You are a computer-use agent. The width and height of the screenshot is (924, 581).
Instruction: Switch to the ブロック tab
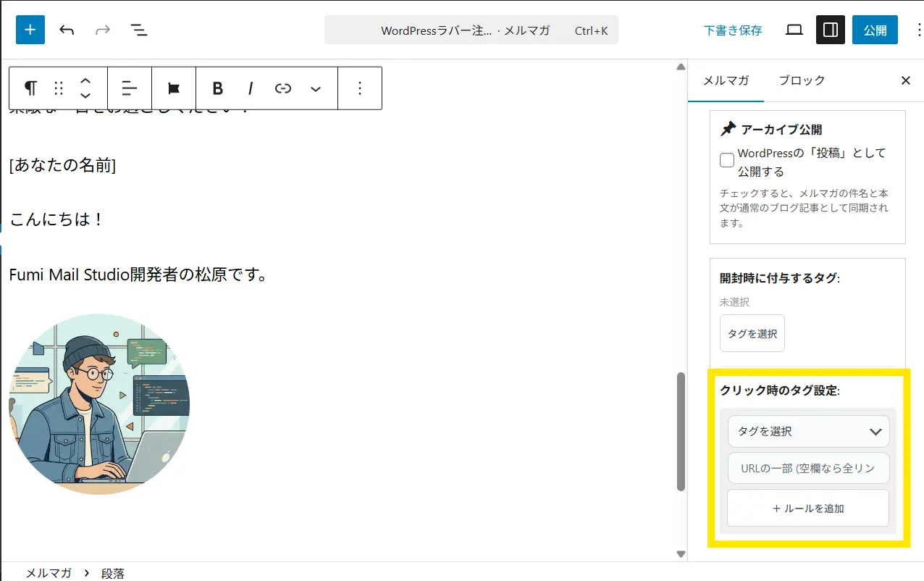pos(802,80)
